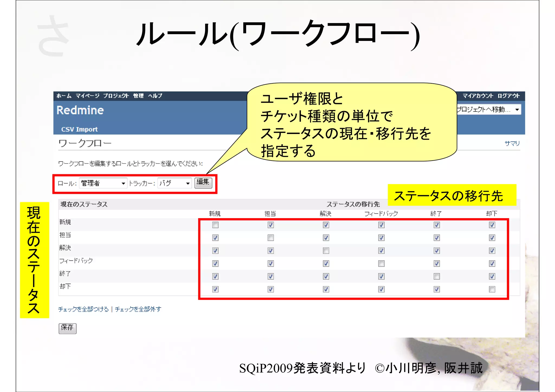Click the ワークフロー page heading
Viewport: 555px width, 392px height.
pos(85,143)
